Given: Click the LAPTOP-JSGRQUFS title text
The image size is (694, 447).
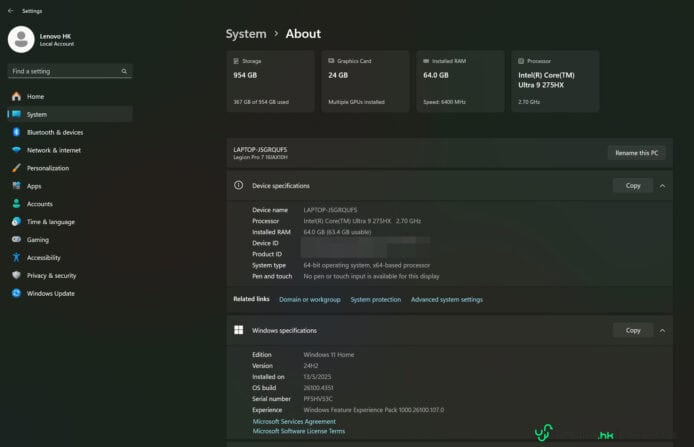Looking at the screenshot, I should click(x=260, y=150).
